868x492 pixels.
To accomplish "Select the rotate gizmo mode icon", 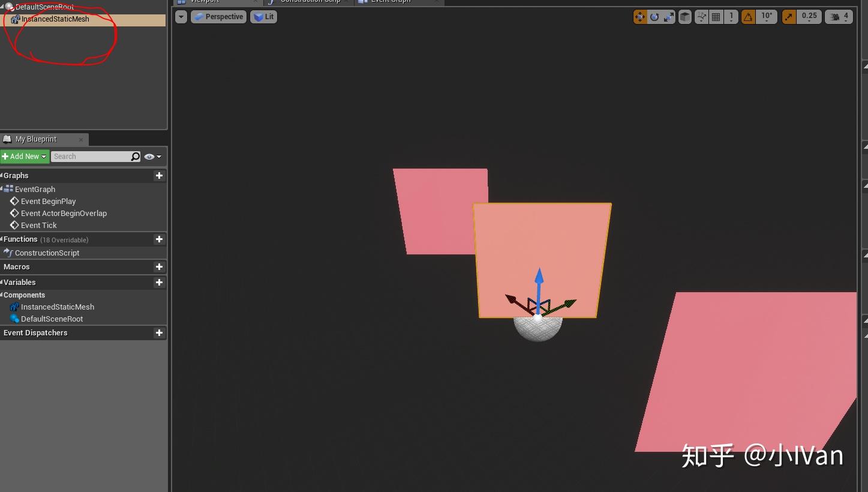I will click(654, 17).
